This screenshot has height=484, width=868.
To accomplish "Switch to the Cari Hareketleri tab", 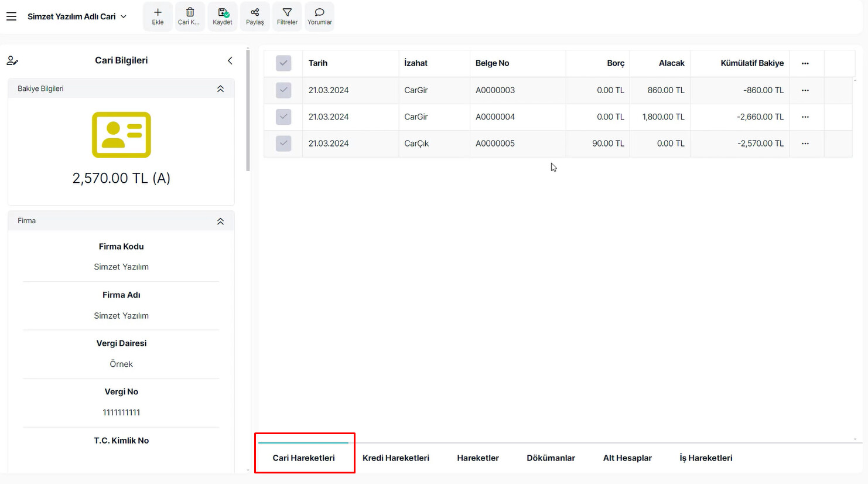I will [x=303, y=458].
